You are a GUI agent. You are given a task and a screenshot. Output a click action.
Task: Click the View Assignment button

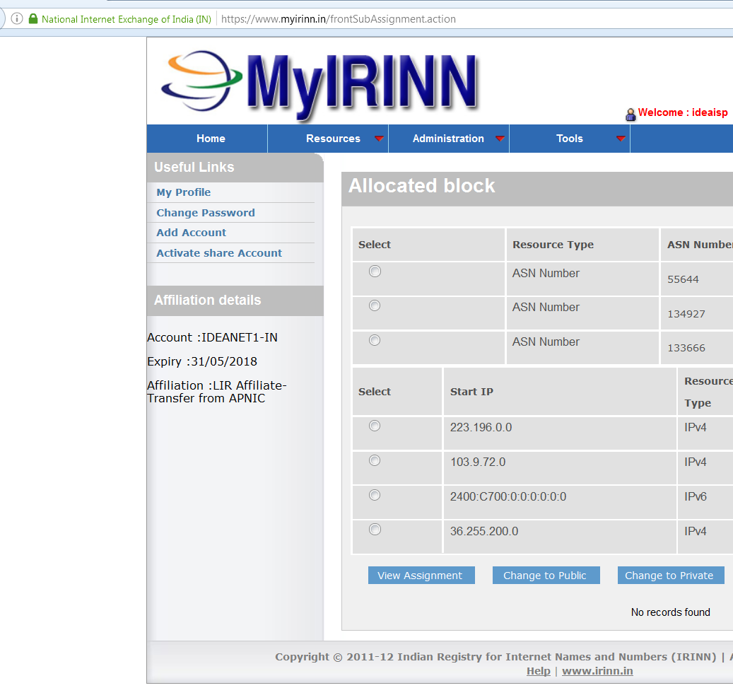pos(421,575)
